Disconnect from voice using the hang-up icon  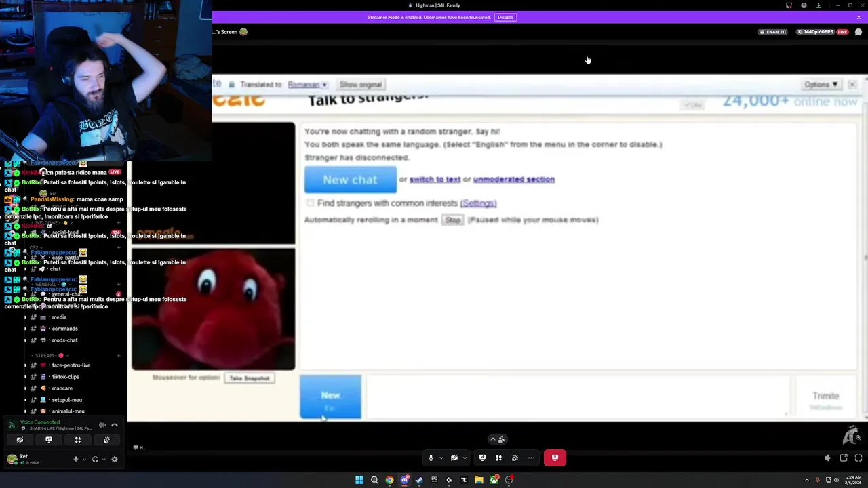point(115,425)
